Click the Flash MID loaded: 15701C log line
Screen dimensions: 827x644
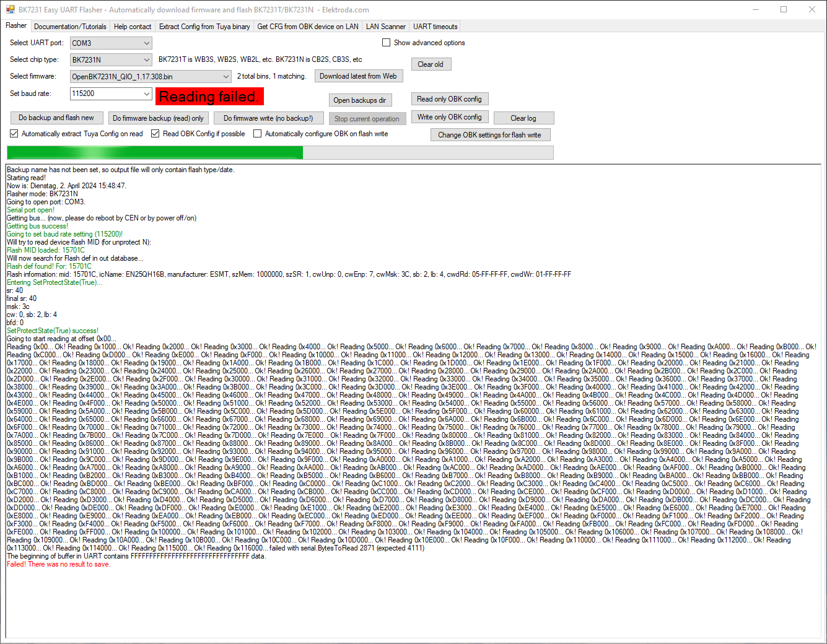[x=46, y=250]
